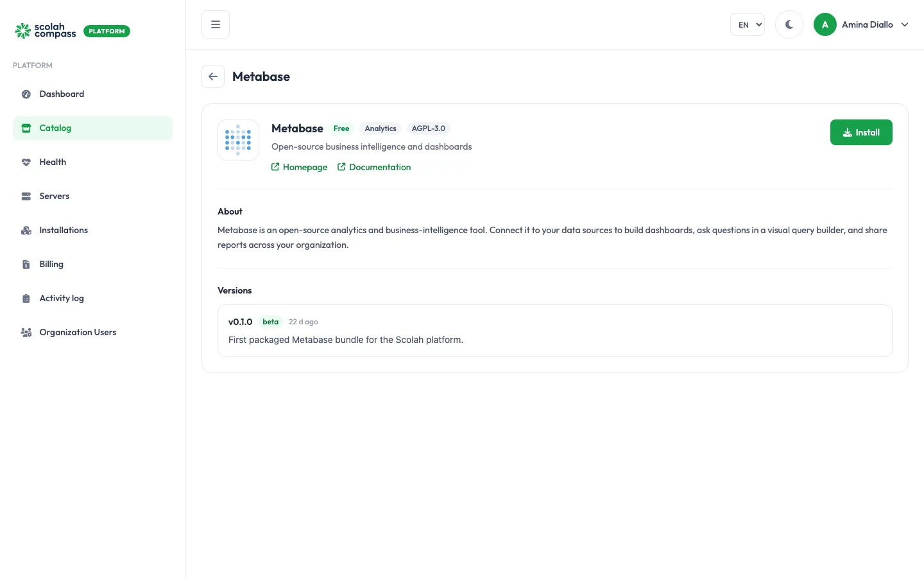Image resolution: width=924 pixels, height=578 pixels.
Task: Install Metabase with the green button
Action: point(861,132)
